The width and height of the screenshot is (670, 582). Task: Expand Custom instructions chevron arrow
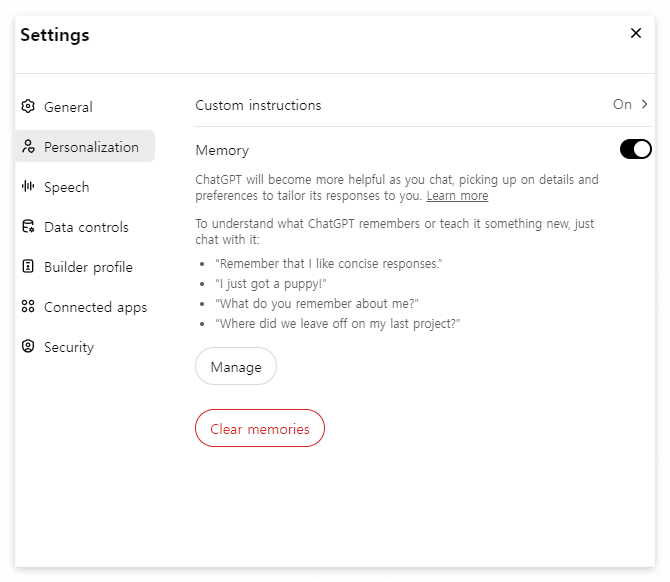tap(644, 104)
